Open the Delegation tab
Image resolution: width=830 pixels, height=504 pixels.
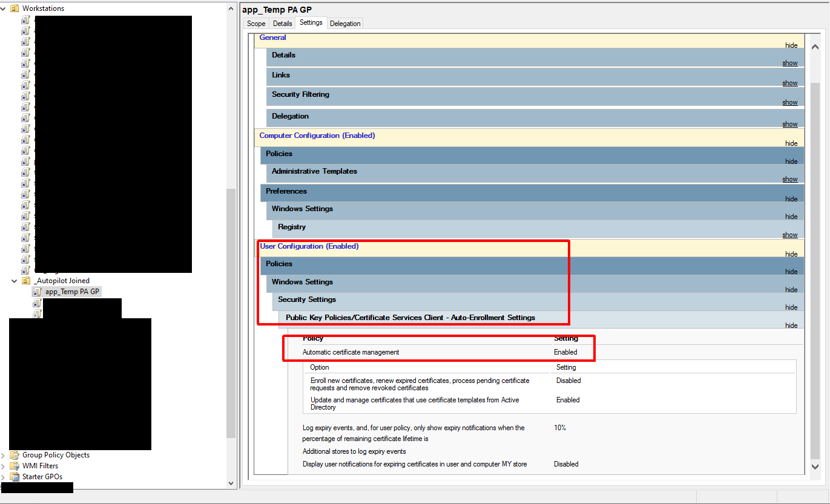tap(345, 22)
